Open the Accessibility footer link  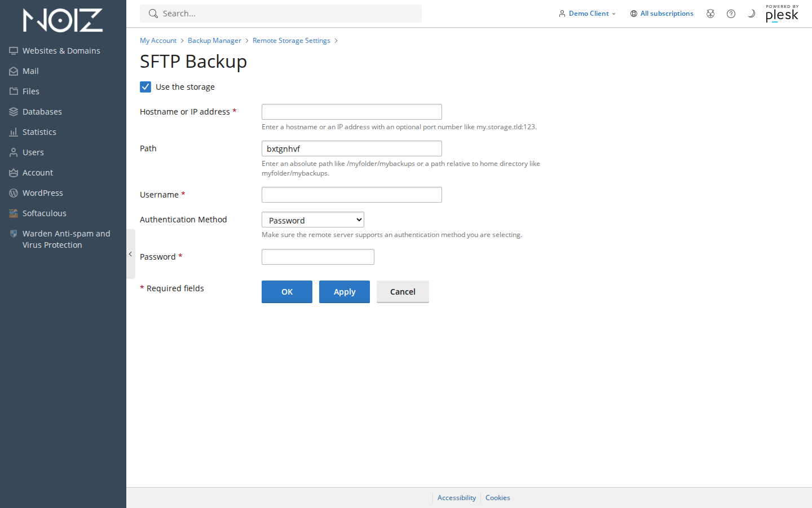click(x=457, y=498)
